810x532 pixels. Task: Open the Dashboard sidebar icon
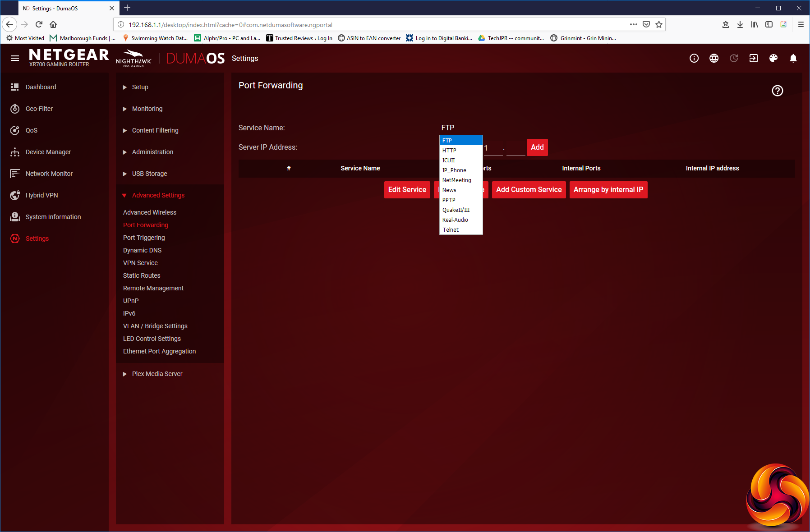(15, 87)
